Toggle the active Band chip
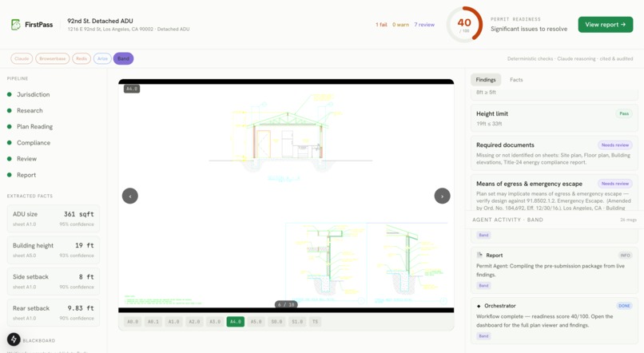 coord(123,58)
